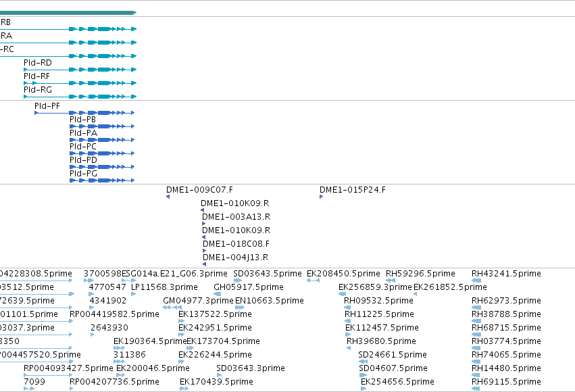Open EK190364.5prime EST label

(x=151, y=341)
